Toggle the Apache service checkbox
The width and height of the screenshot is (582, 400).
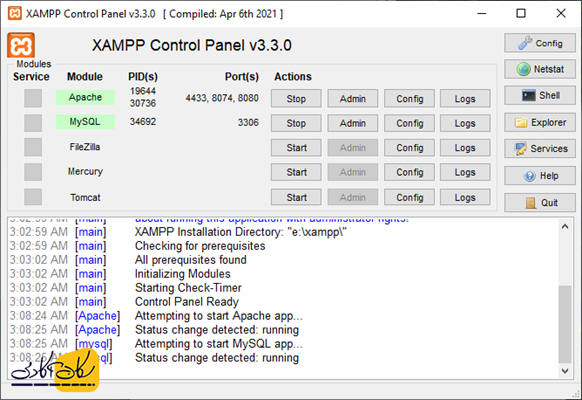point(33,98)
